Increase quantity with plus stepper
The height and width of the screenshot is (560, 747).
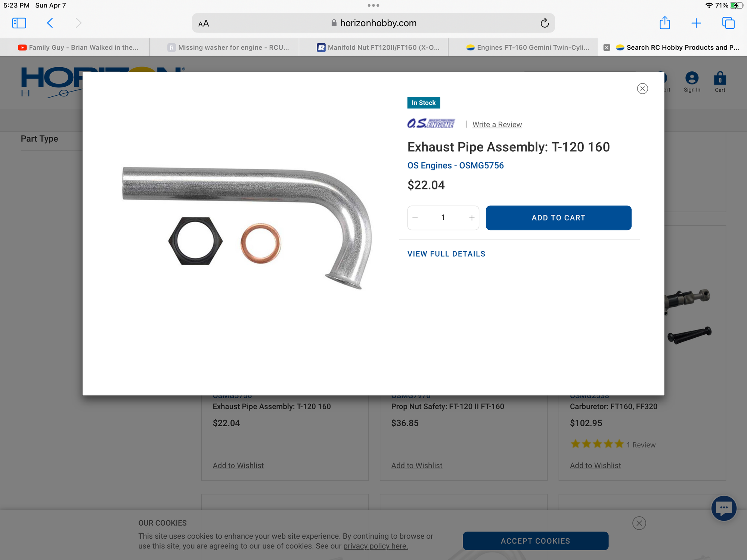[472, 218]
